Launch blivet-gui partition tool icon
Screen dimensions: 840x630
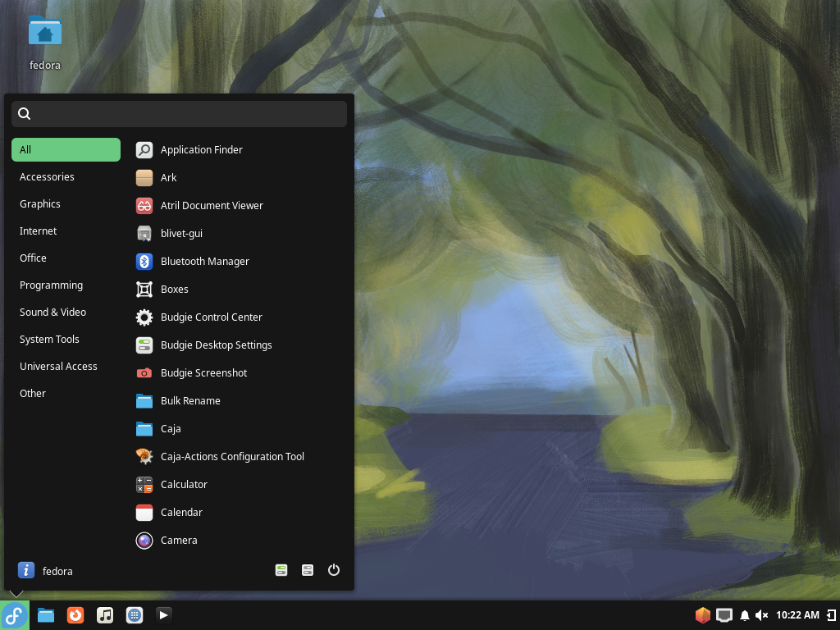[144, 234]
